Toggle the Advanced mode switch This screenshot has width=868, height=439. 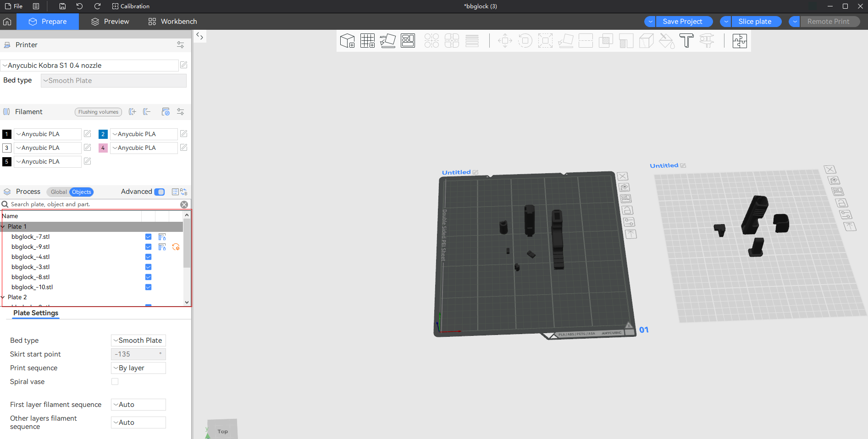[x=160, y=192]
